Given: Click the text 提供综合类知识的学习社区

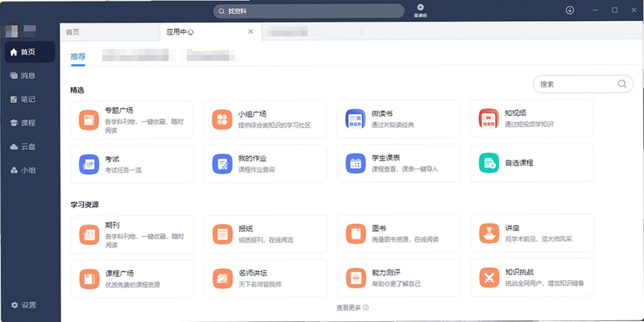Looking at the screenshot, I should (275, 126).
